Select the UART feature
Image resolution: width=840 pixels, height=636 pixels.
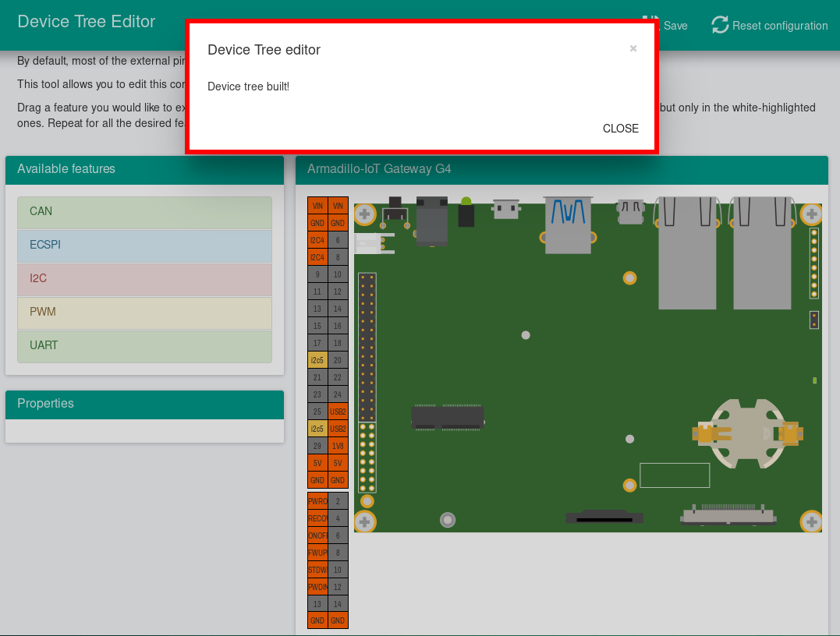(x=144, y=346)
